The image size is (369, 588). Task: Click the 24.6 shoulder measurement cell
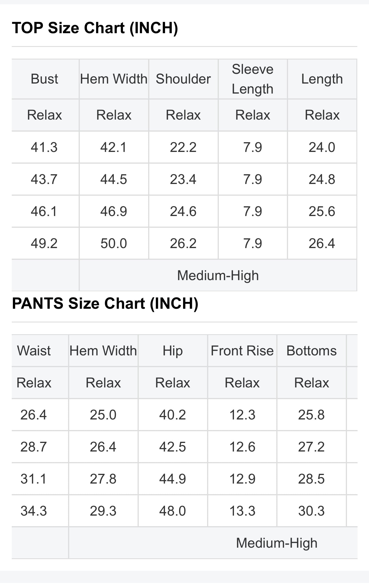pyautogui.click(x=183, y=211)
